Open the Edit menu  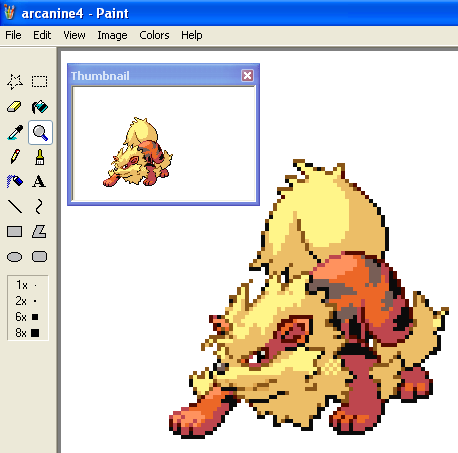point(42,35)
